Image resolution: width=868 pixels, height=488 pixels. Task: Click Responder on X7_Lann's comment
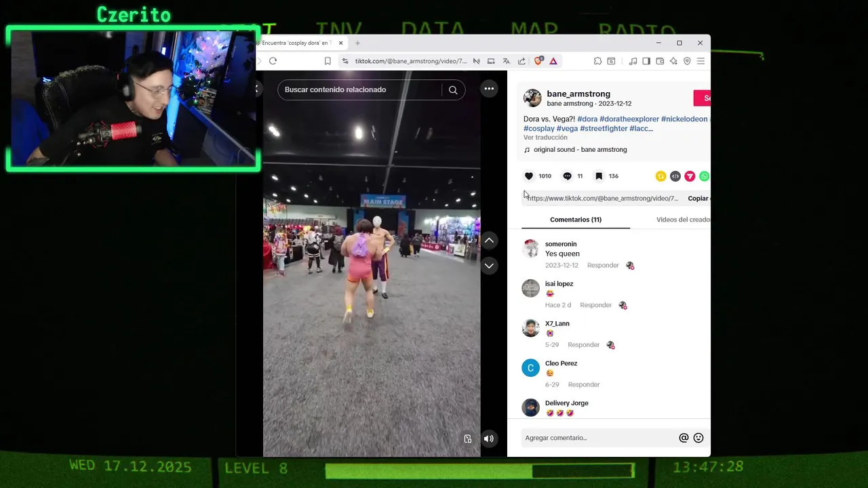coord(583,345)
